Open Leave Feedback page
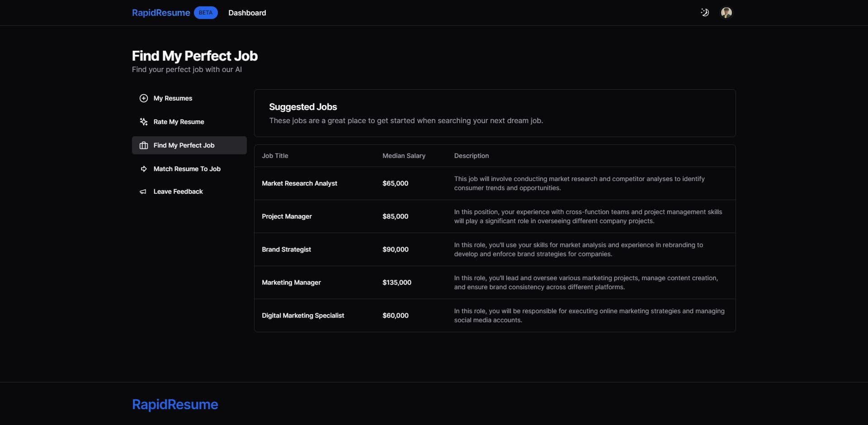The image size is (868, 425). pyautogui.click(x=178, y=191)
